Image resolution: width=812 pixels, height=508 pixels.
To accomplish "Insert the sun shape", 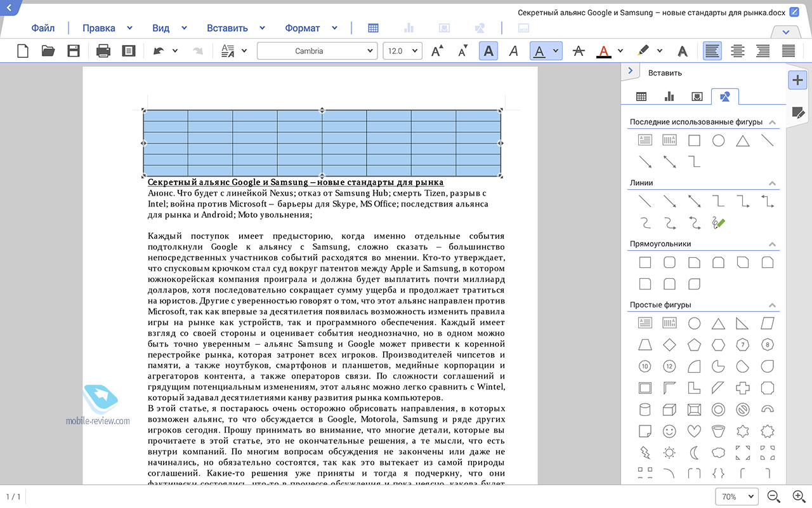I will (669, 453).
